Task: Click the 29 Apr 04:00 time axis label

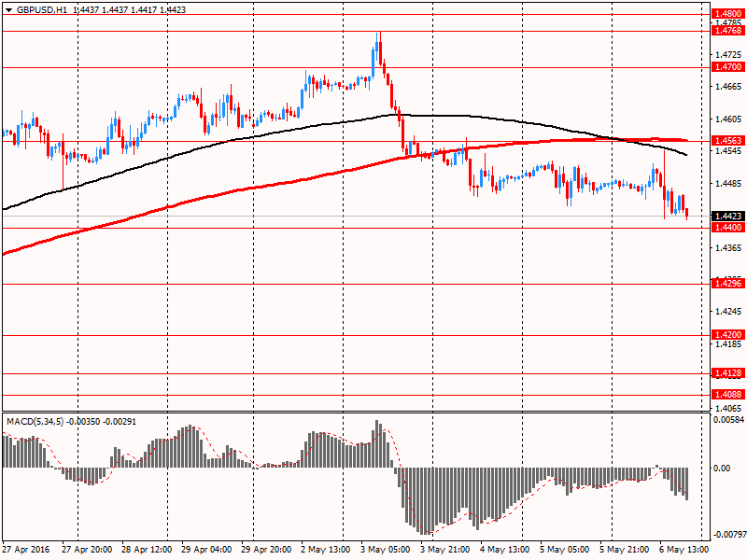Action: point(206,550)
